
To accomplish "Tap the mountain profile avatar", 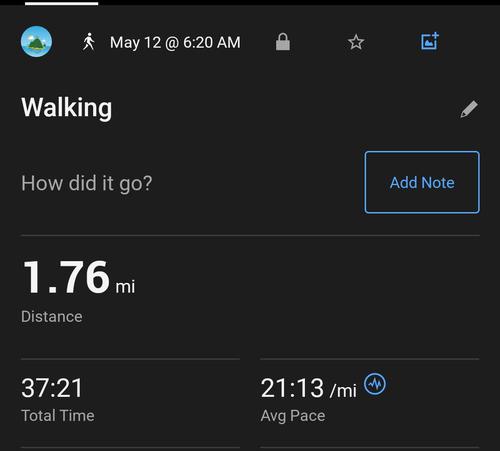I will (36, 42).
